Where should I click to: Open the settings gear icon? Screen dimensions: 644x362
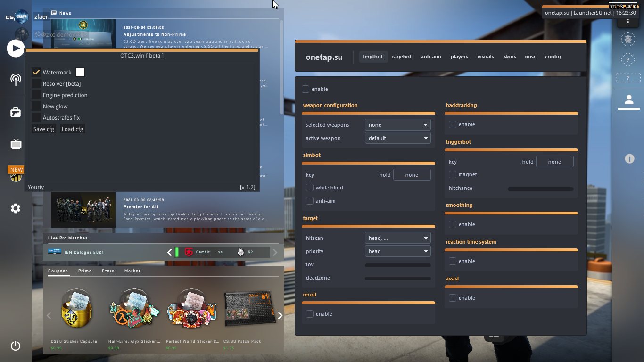coord(16,208)
